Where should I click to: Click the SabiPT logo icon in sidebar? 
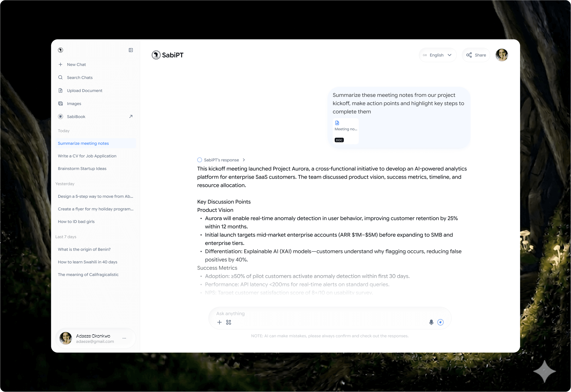tap(60, 50)
